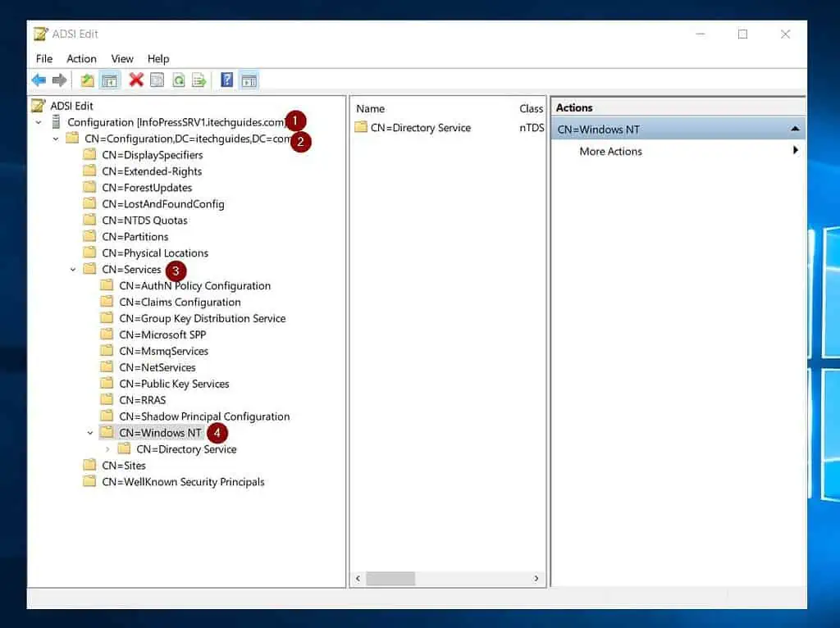Collapse the CN=Windows NT tree node
This screenshot has width=840, height=628.
coord(90,433)
